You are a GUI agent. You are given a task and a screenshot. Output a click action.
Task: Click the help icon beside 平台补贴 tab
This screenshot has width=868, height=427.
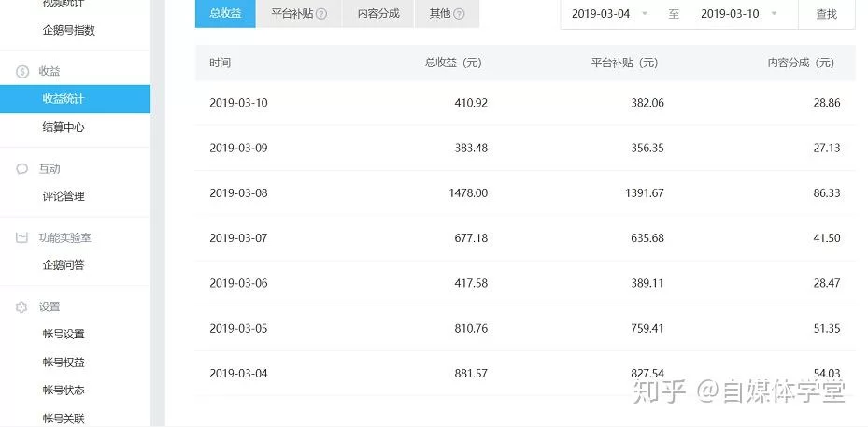click(321, 14)
